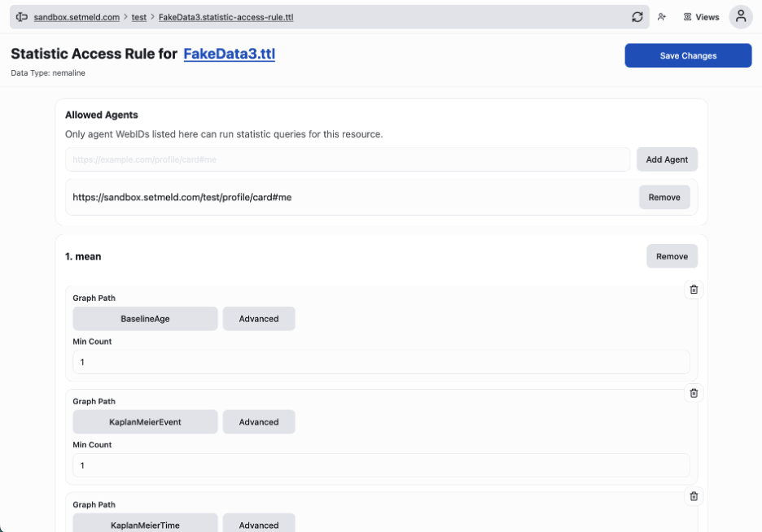This screenshot has width=762, height=532.
Task: Open the Views menu
Action: 701,17
